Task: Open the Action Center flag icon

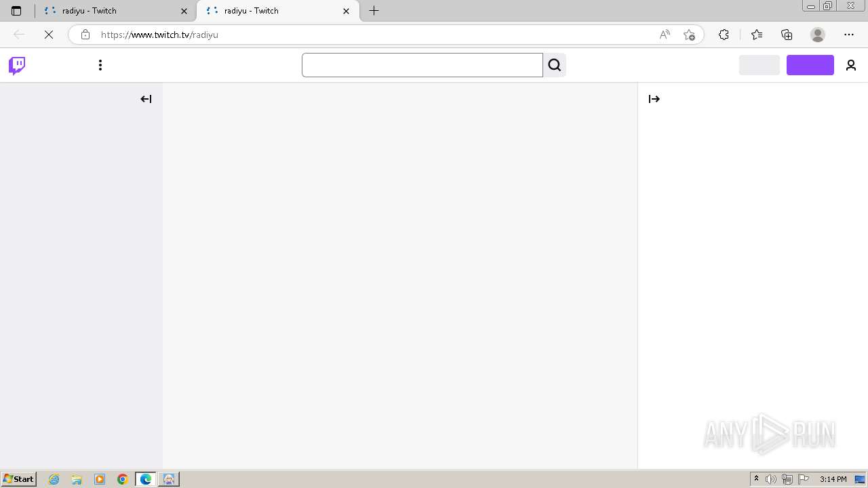Action: coord(804,479)
